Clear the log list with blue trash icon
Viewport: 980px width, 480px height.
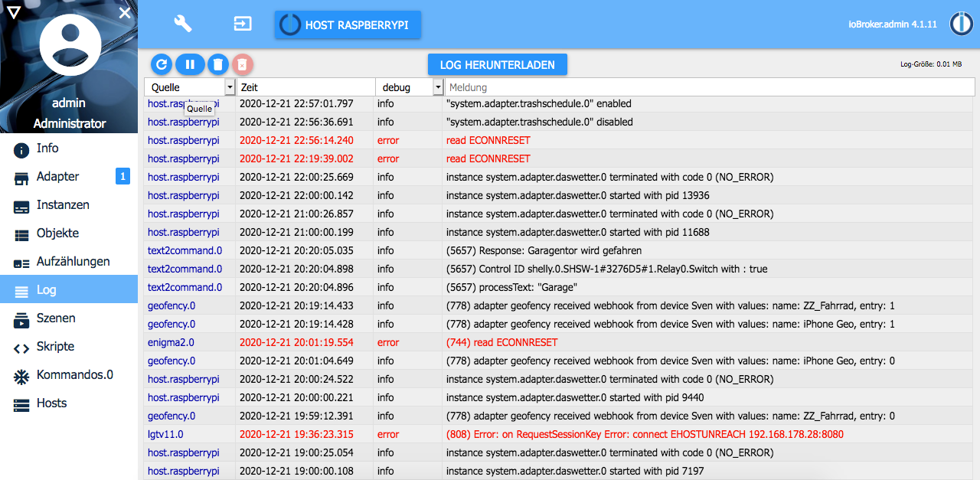(x=218, y=64)
